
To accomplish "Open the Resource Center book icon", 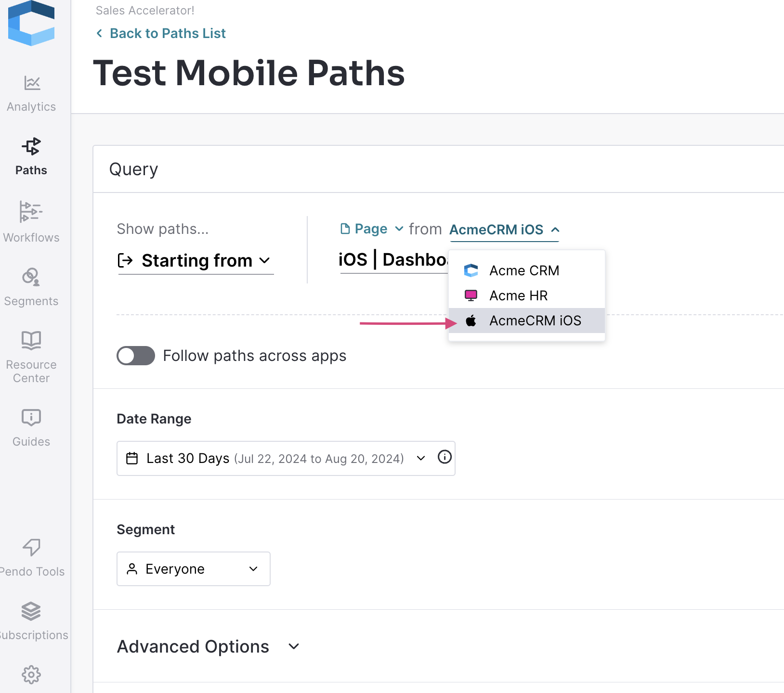I will coord(31,340).
